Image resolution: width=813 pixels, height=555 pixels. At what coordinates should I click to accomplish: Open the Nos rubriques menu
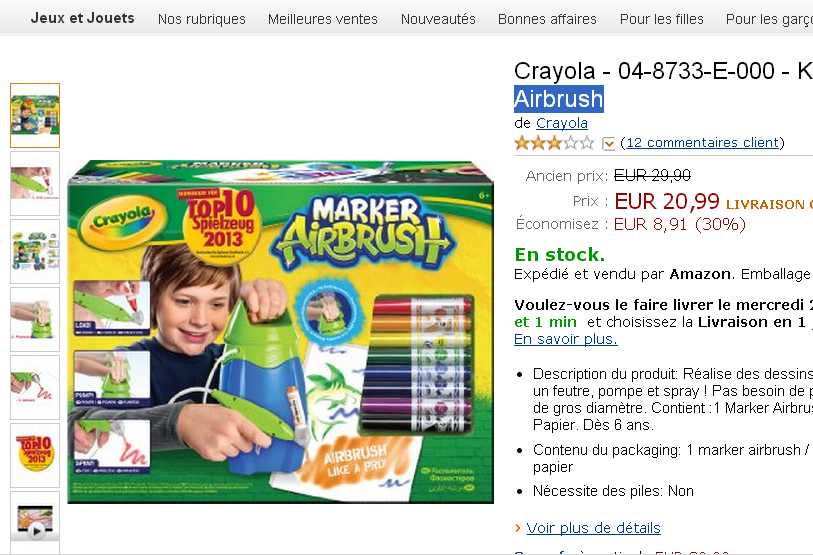(202, 19)
